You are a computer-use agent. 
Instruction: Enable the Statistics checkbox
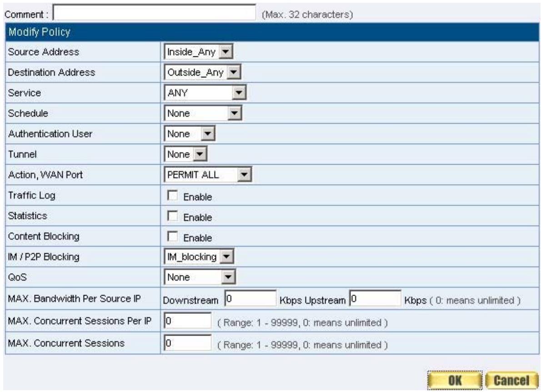pos(172,216)
